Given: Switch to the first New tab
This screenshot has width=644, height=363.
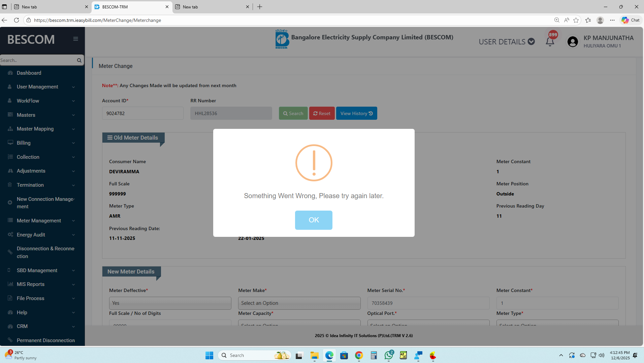Looking at the screenshot, I should coord(51,7).
